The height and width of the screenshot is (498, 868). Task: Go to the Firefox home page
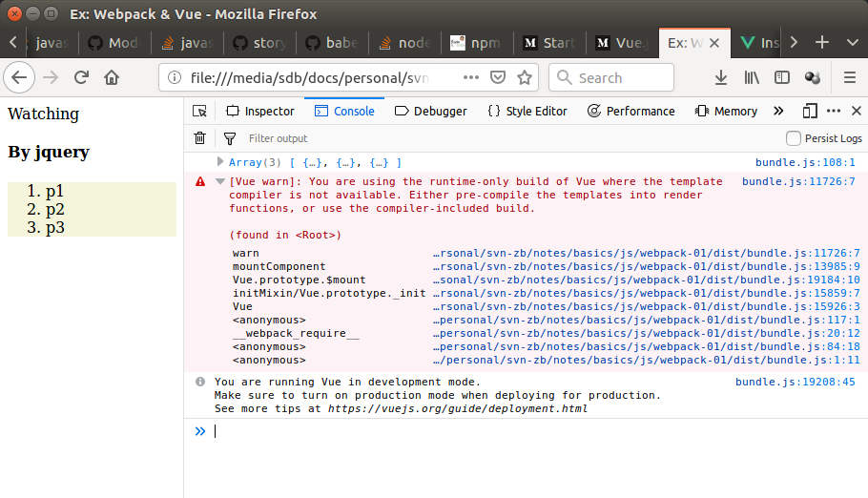click(112, 77)
